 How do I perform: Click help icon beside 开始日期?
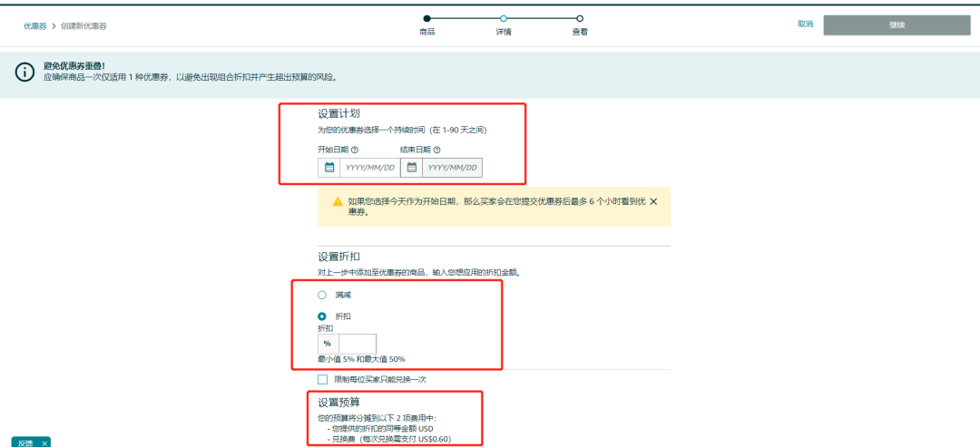[355, 150]
